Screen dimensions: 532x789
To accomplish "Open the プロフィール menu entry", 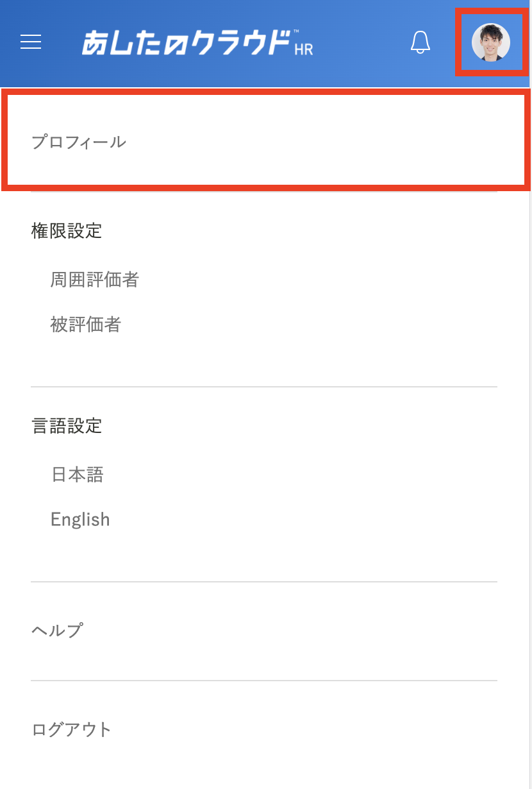I will [266, 142].
